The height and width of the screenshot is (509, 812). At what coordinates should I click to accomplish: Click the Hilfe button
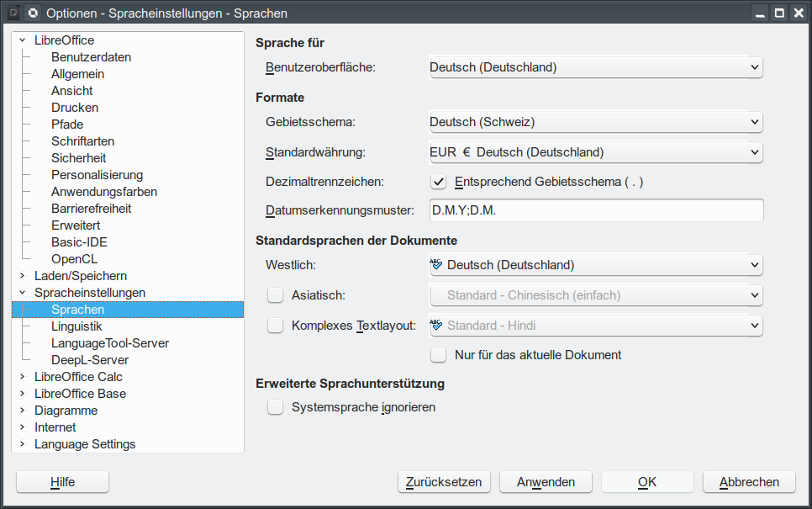pyautogui.click(x=63, y=482)
